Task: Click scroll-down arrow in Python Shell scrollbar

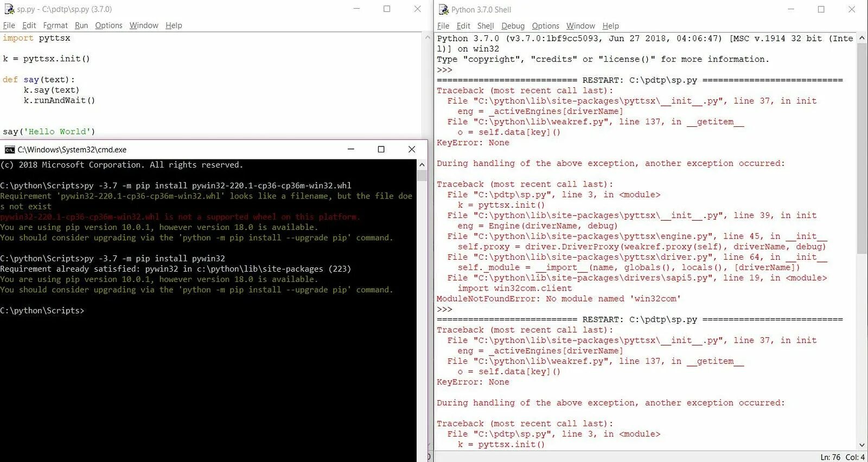Action: point(862,445)
